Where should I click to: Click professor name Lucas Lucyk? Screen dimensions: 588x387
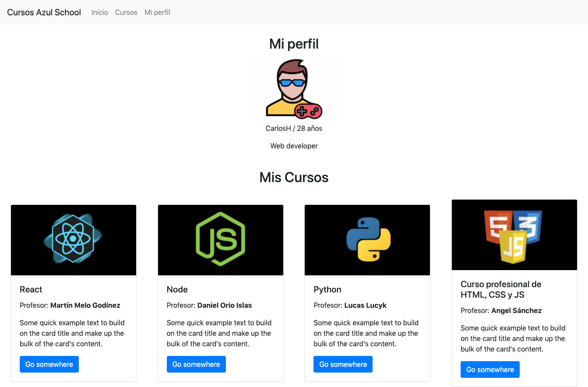[366, 305]
